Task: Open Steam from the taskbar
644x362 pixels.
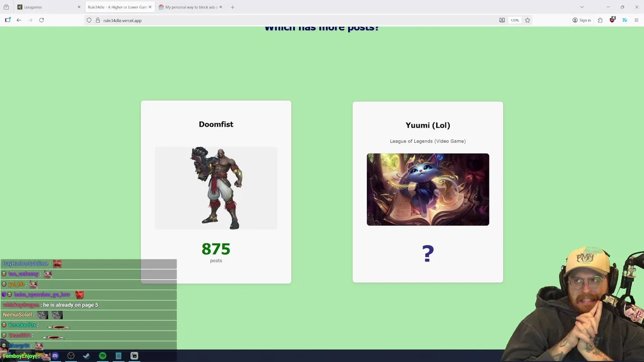Action: 87,356
